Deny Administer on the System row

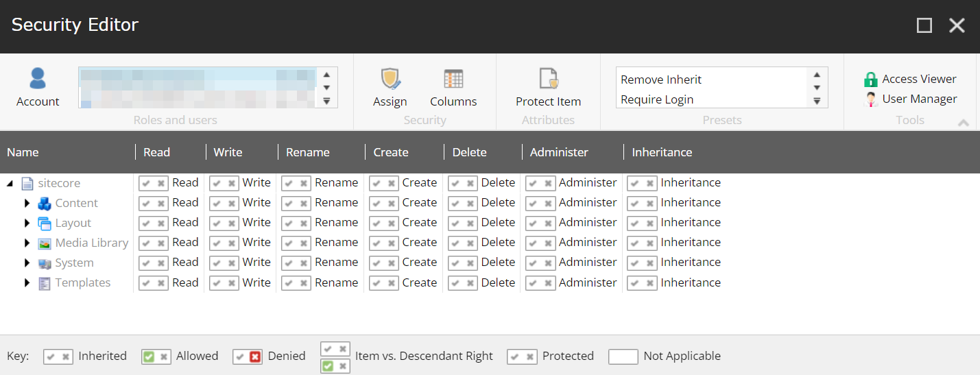548,263
